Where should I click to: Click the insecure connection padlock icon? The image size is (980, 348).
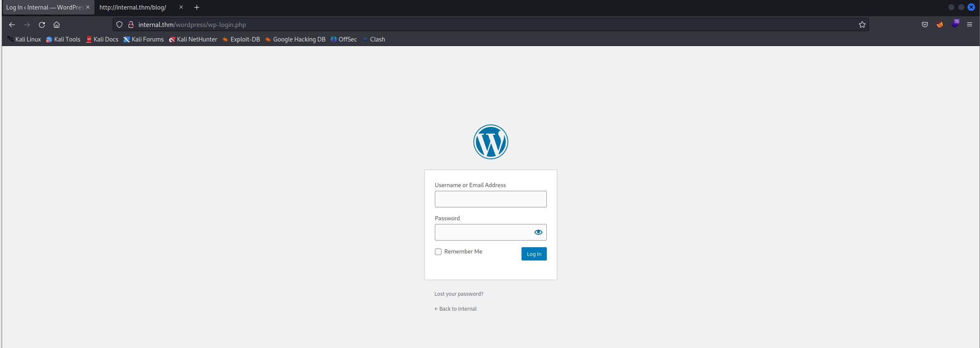point(131,25)
